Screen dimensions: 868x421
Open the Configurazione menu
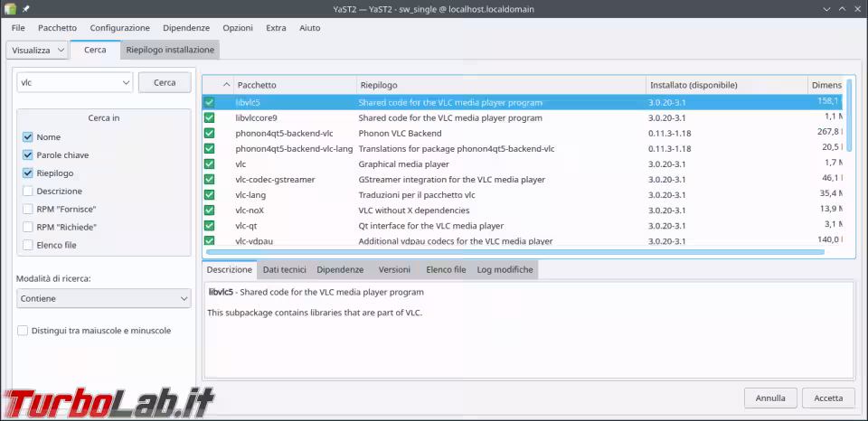pyautogui.click(x=120, y=28)
